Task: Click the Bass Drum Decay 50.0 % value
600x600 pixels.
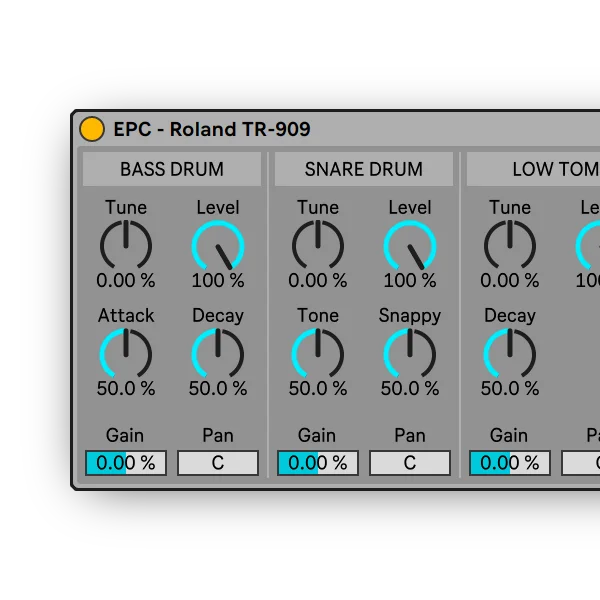Action: coord(218,388)
